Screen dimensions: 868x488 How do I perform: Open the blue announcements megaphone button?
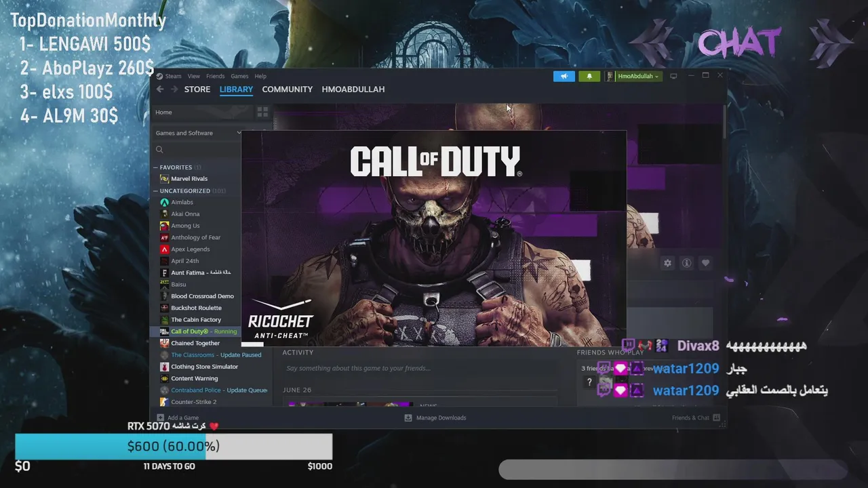564,76
